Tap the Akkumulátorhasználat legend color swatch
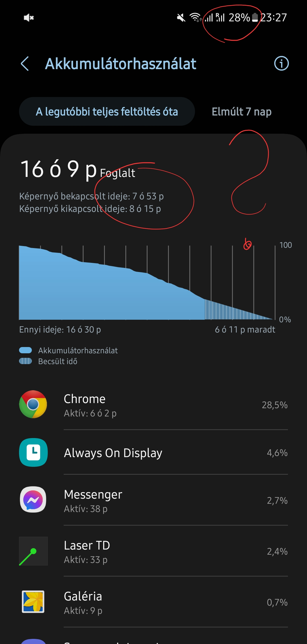The image size is (307, 644). [x=25, y=350]
